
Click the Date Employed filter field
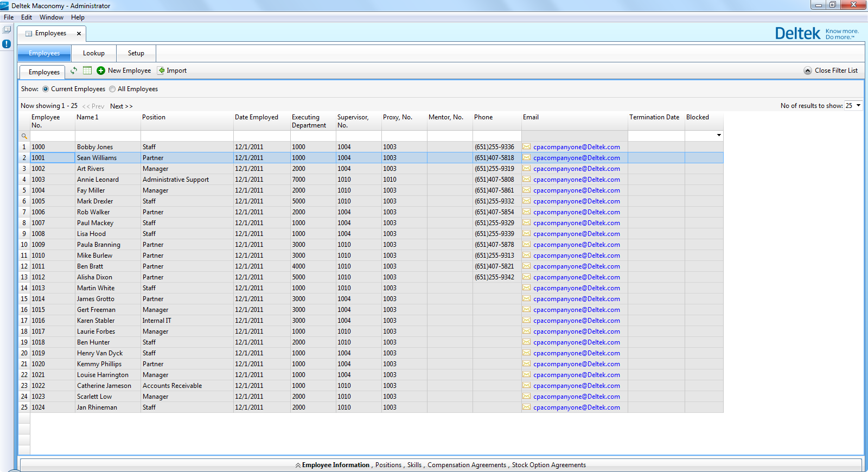pos(262,136)
